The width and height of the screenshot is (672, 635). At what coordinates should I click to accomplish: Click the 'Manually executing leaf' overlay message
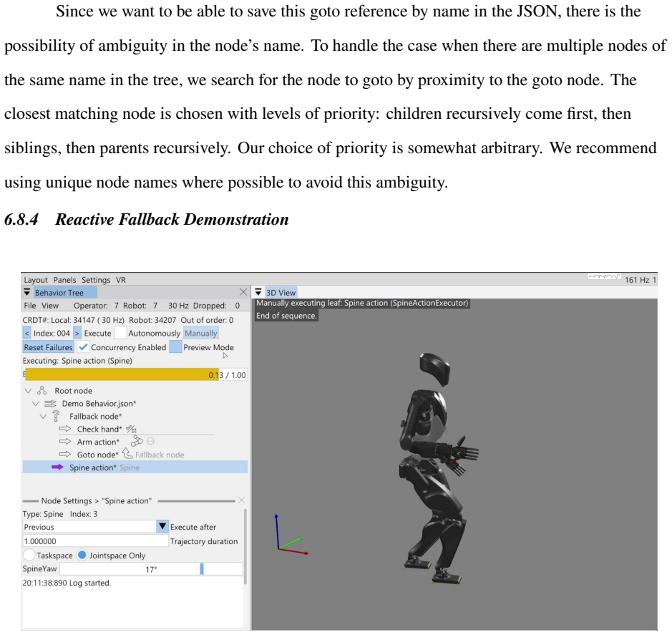[362, 303]
